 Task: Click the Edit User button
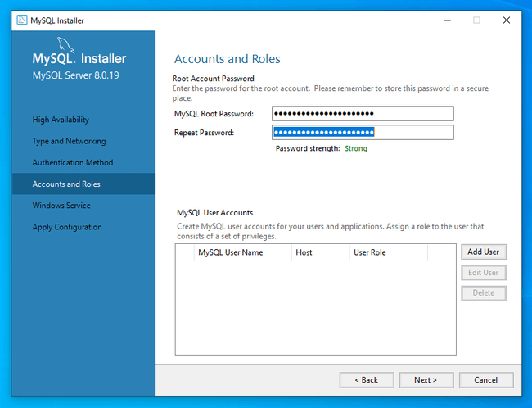[483, 273]
